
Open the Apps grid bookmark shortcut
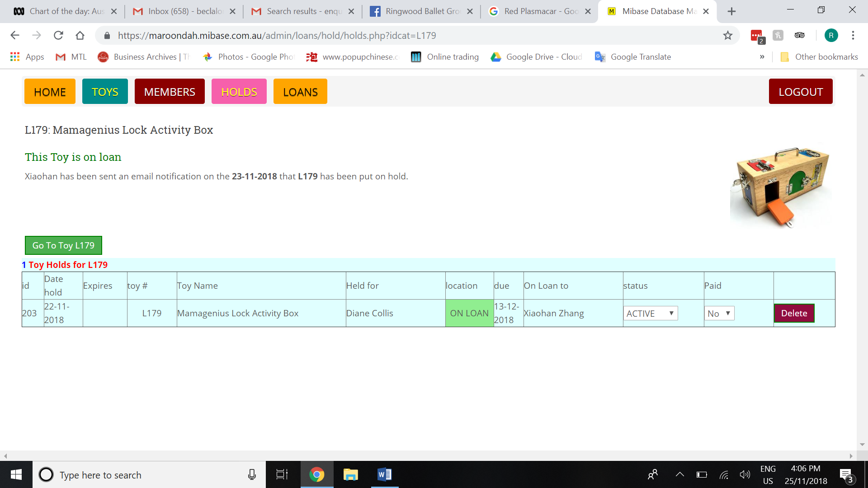pos(27,57)
